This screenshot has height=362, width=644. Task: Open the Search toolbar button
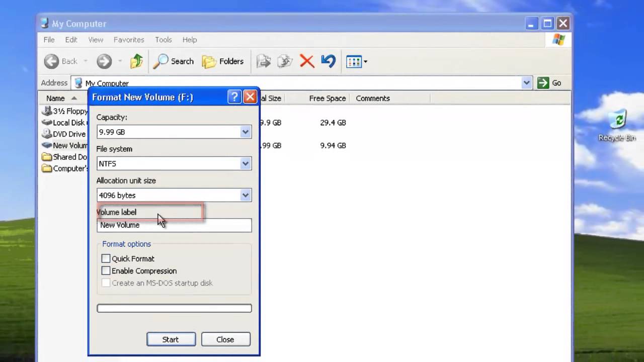(x=173, y=61)
